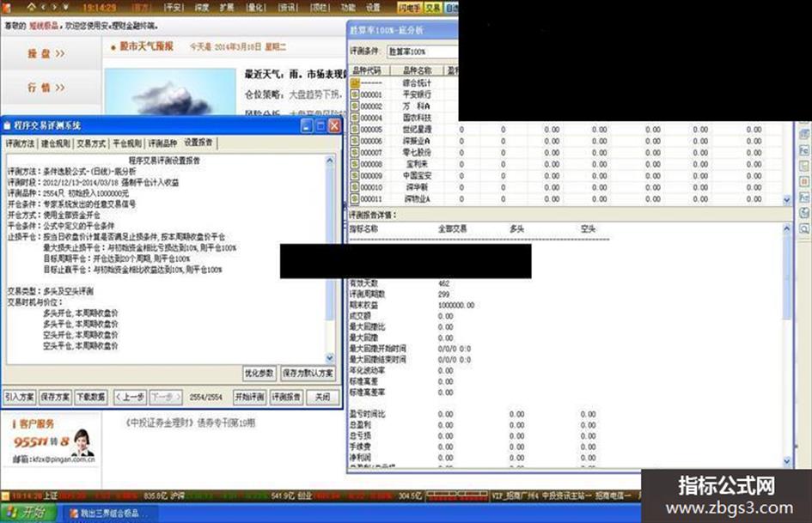This screenshot has height=523, width=812.
Task: Go back with the 上一步 button
Action: coord(130,397)
